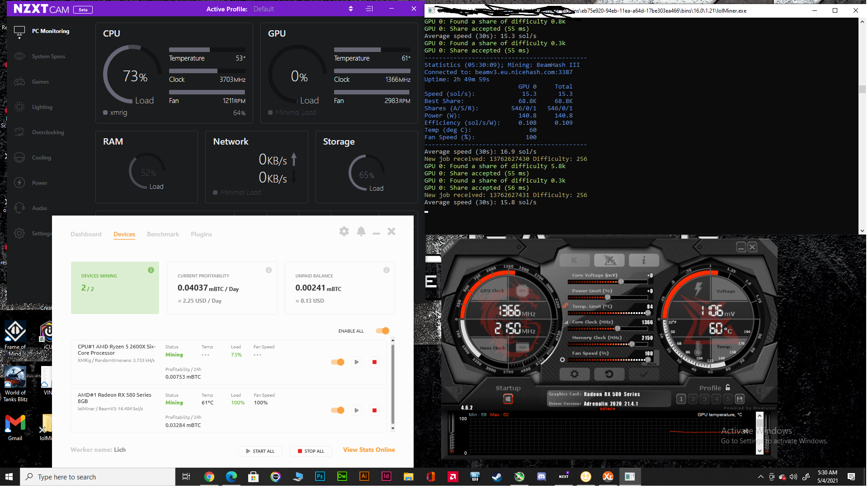Open the notification bell in the miner window
Image resolution: width=868 pixels, height=488 pixels.
click(361, 231)
